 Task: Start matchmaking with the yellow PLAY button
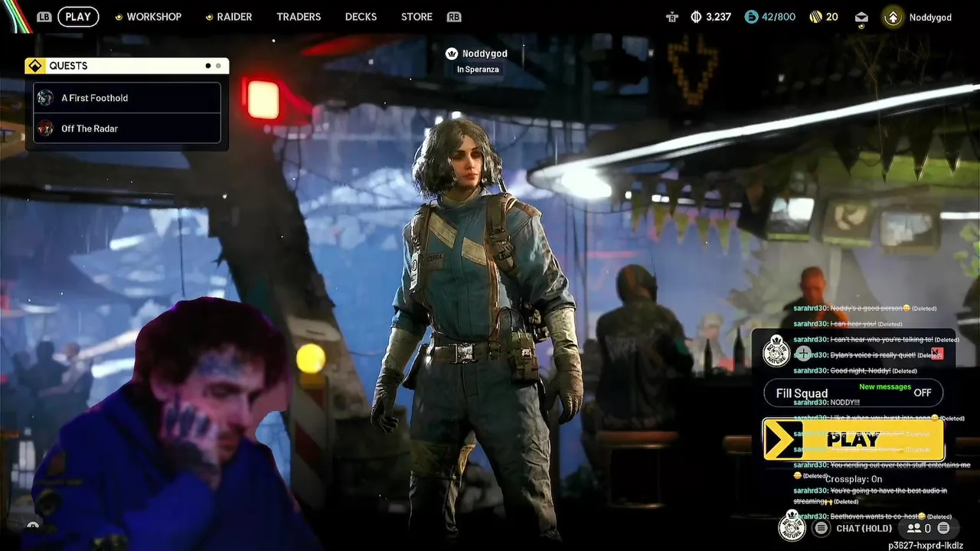click(x=854, y=439)
